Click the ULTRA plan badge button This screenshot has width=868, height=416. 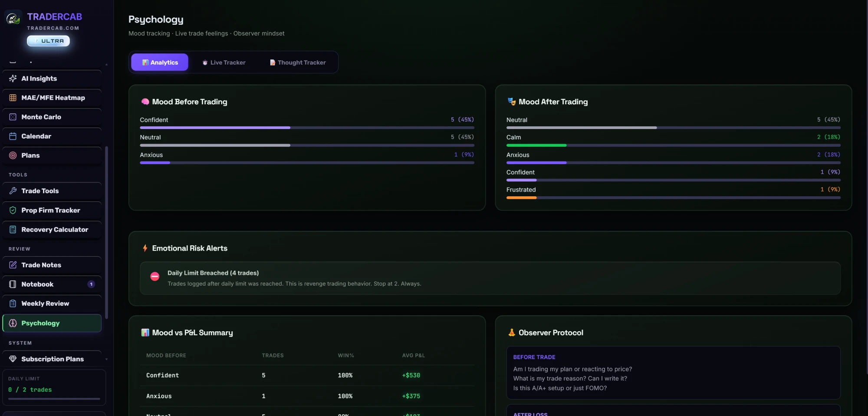(x=48, y=41)
